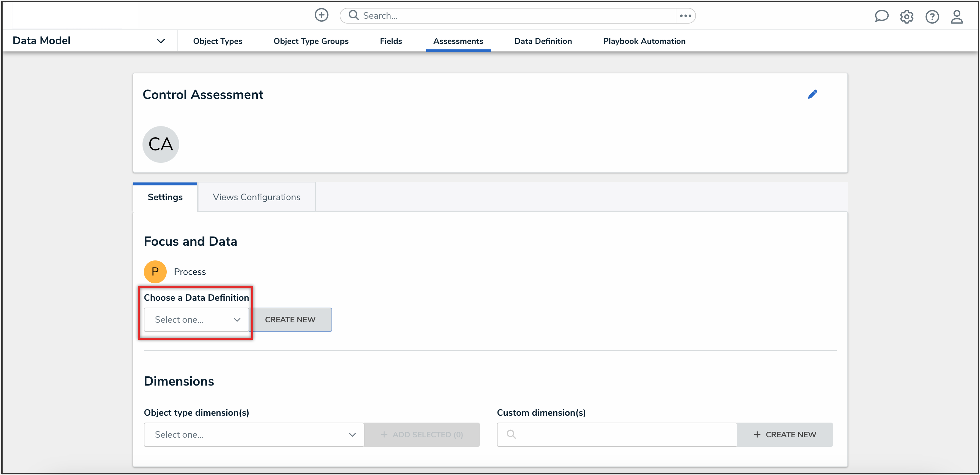Open the Object type dimension(s) dropdown
Screen dimensions: 980x475
tap(254, 434)
